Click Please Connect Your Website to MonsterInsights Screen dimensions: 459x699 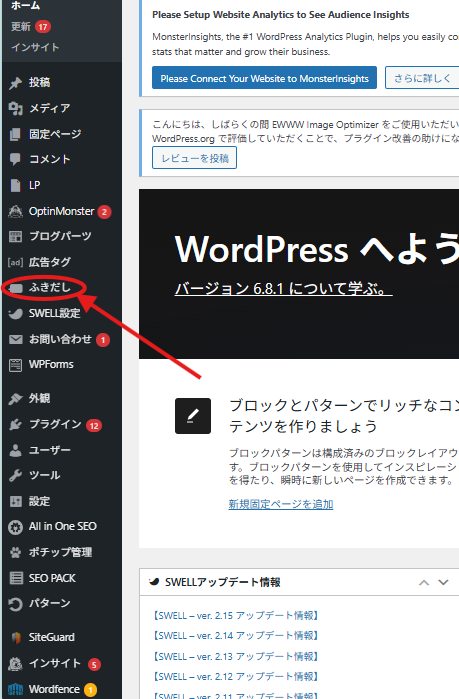tap(264, 78)
